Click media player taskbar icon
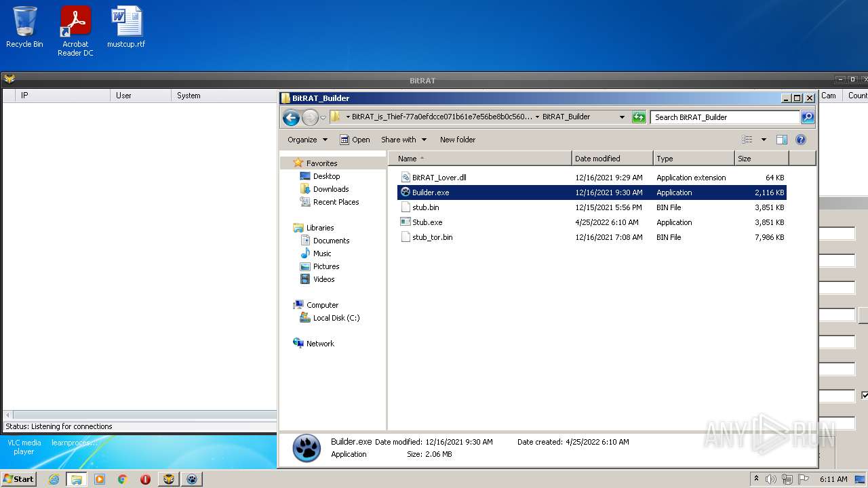This screenshot has width=868, height=488. coord(100,479)
